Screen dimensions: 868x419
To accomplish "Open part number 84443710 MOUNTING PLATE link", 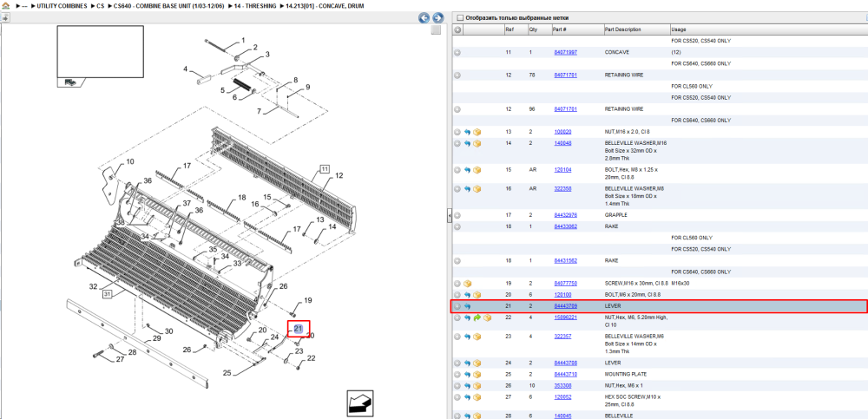I will pos(565,375).
